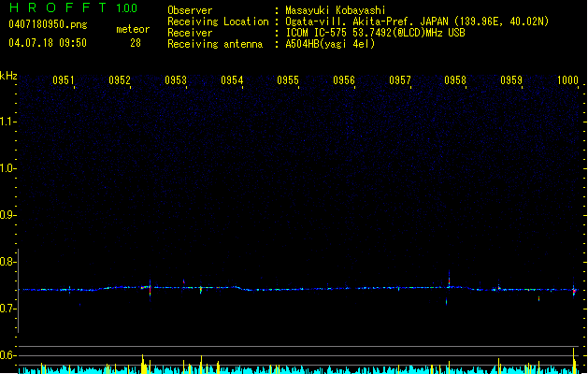Image resolution: width=588 pixels, height=374 pixels.
Task: Click the 0959 time marker
Action: point(511,80)
